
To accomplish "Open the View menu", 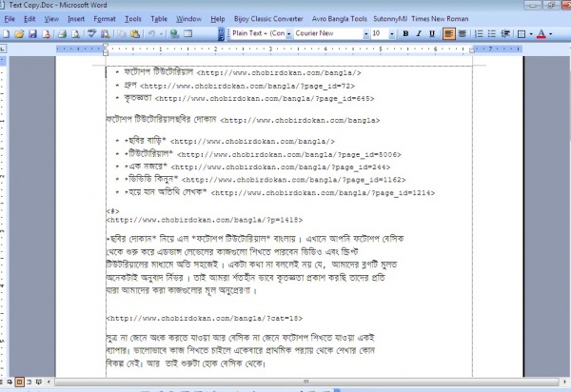I will [51, 19].
